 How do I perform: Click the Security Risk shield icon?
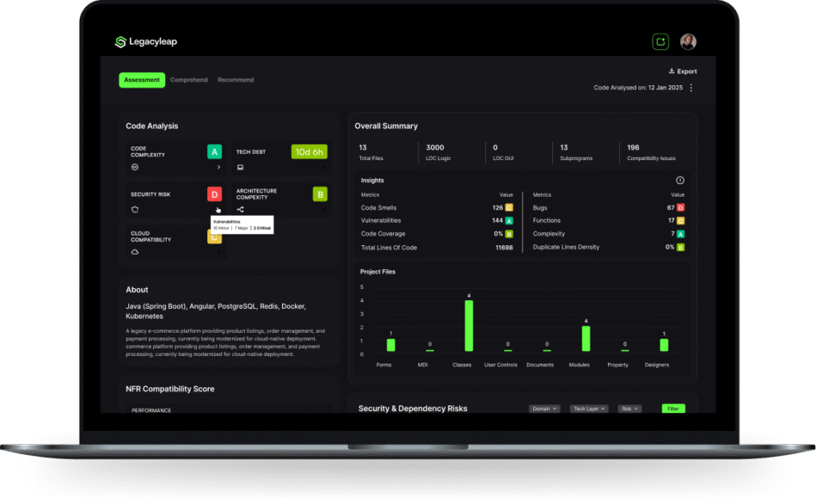[x=135, y=209]
